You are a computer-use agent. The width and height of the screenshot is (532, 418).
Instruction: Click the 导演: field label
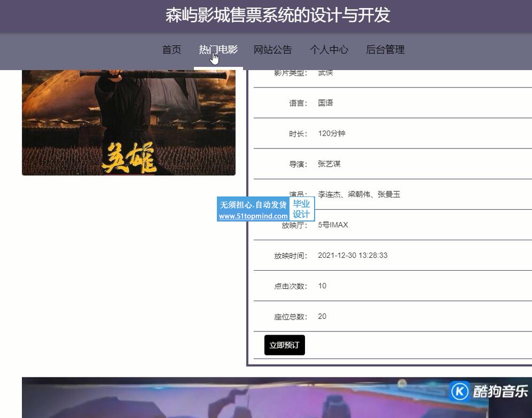click(298, 164)
